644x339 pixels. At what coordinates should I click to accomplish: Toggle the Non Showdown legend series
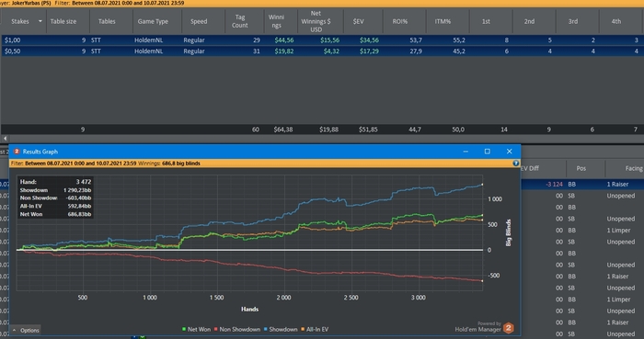pos(237,329)
